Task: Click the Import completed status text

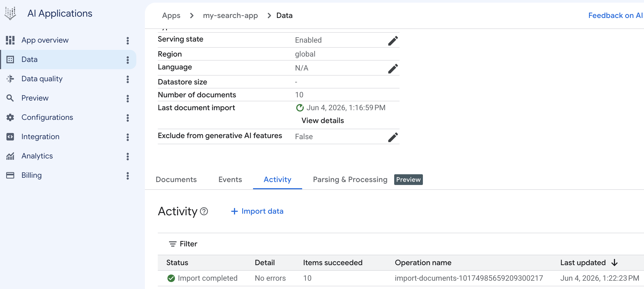Action: coord(208,278)
